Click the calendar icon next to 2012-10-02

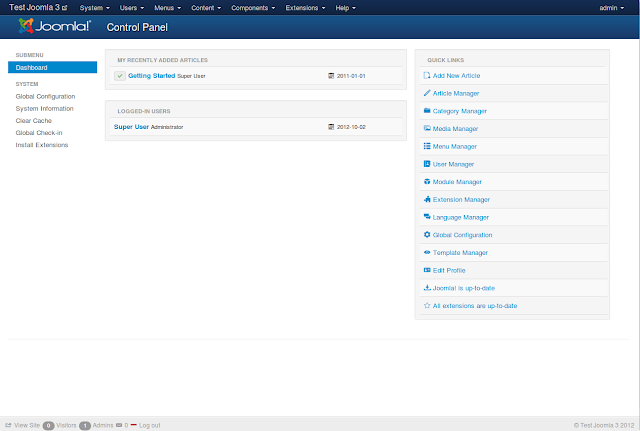pyautogui.click(x=331, y=127)
